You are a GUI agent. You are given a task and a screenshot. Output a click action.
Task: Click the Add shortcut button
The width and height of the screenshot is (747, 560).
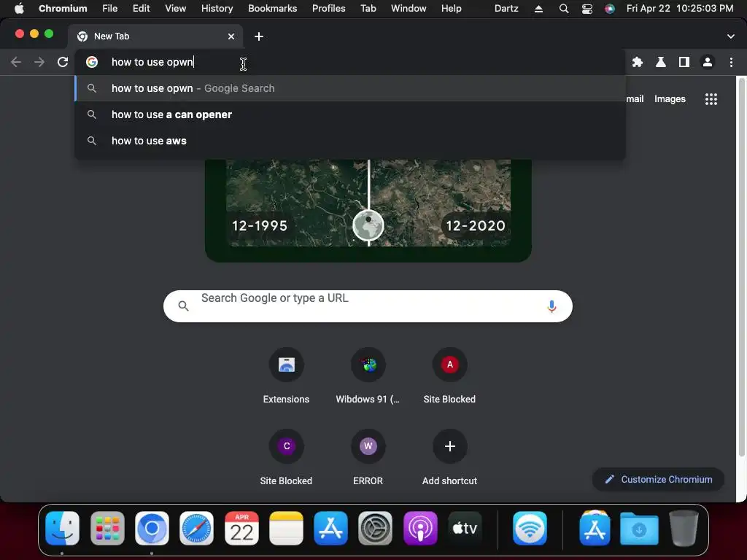[449, 458]
